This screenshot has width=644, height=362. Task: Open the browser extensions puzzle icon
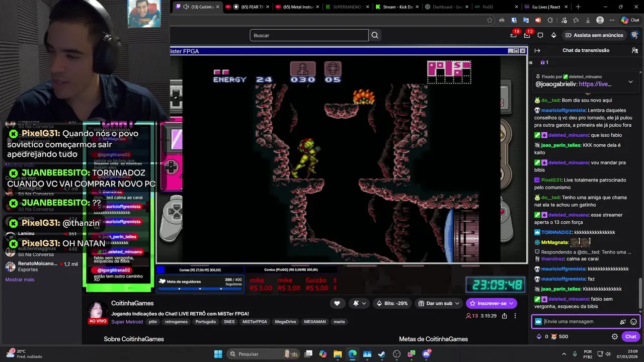point(550,20)
